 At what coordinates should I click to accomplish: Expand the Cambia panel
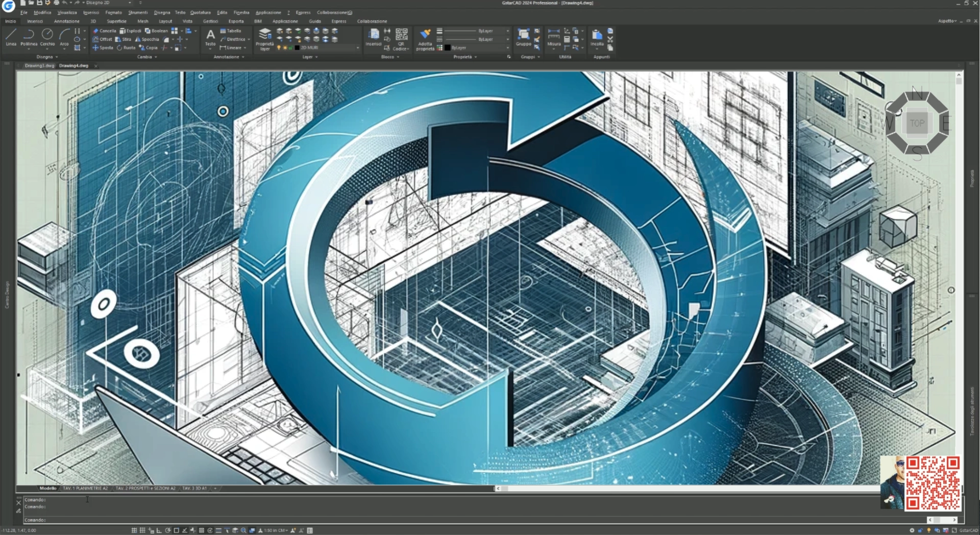pos(147,57)
